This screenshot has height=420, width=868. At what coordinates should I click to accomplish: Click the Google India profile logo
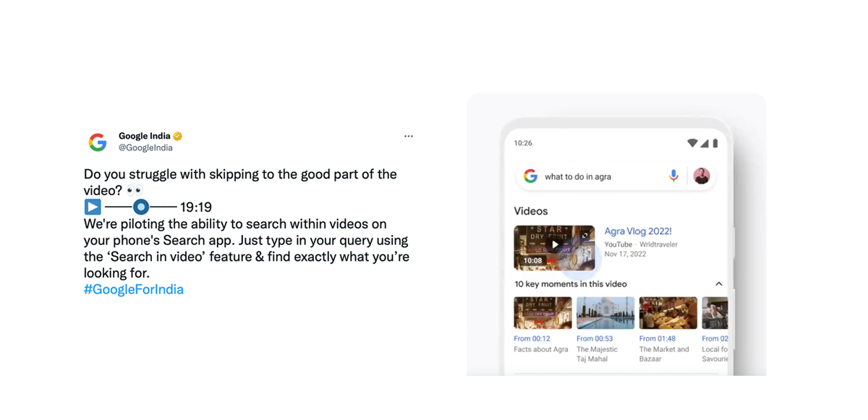(98, 142)
